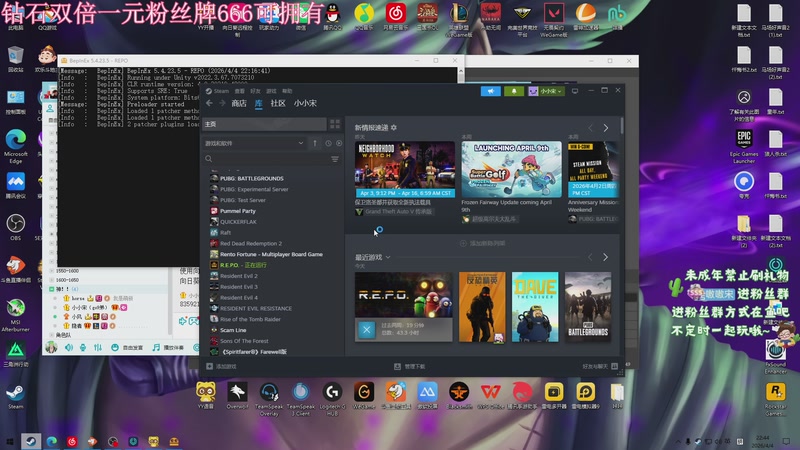Click 添加新的列架 add shelf button
800x450 pixels.
pyautogui.click(x=482, y=243)
